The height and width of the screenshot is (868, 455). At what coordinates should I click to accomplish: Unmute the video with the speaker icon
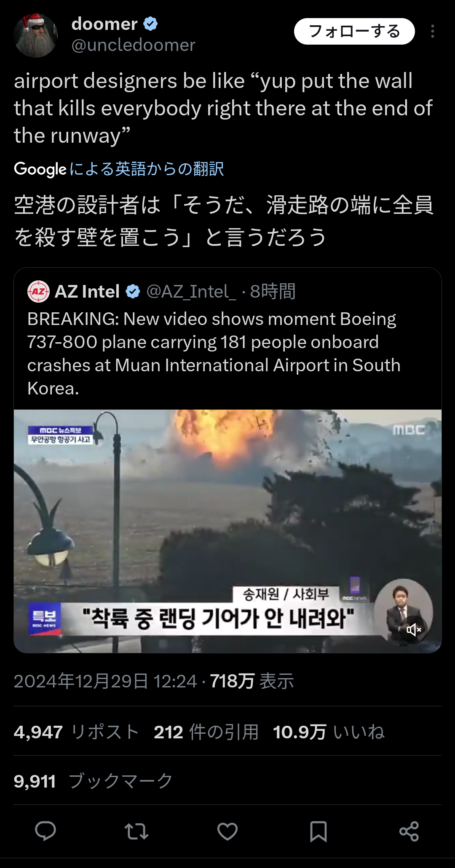(x=414, y=630)
